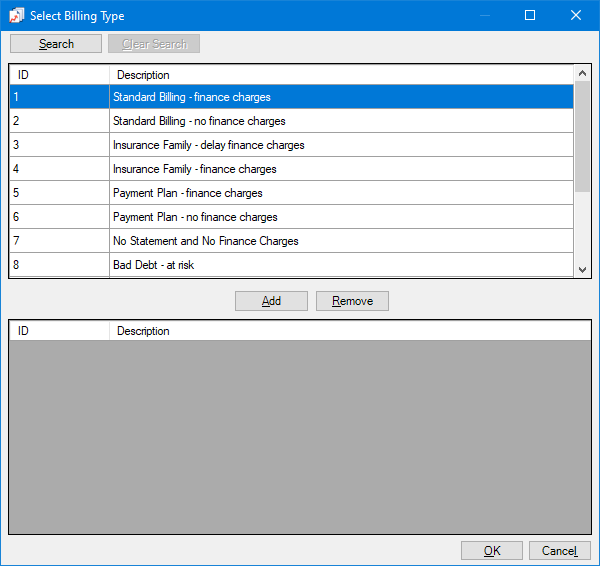
Task: Sort by ID column in the upper list
Action: click(x=59, y=75)
